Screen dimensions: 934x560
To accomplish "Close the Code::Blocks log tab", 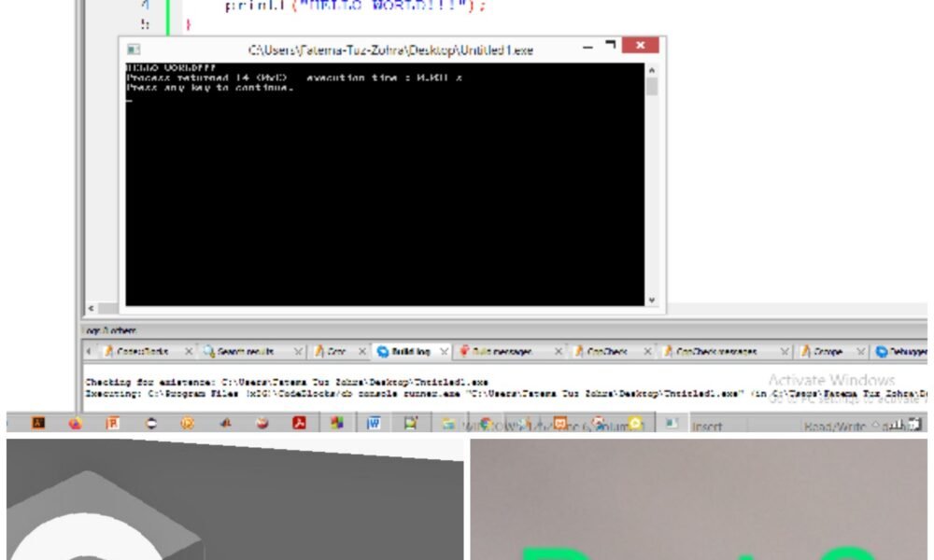I will click(189, 352).
